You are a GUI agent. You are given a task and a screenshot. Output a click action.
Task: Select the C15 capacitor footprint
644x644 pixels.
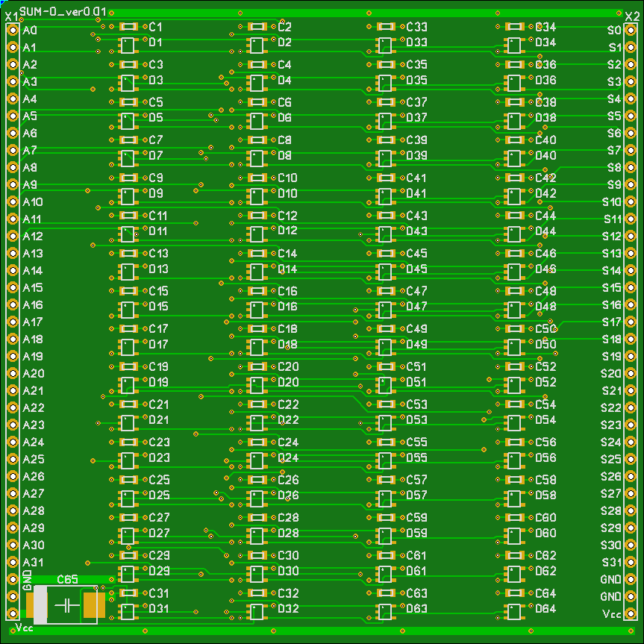coord(128,291)
